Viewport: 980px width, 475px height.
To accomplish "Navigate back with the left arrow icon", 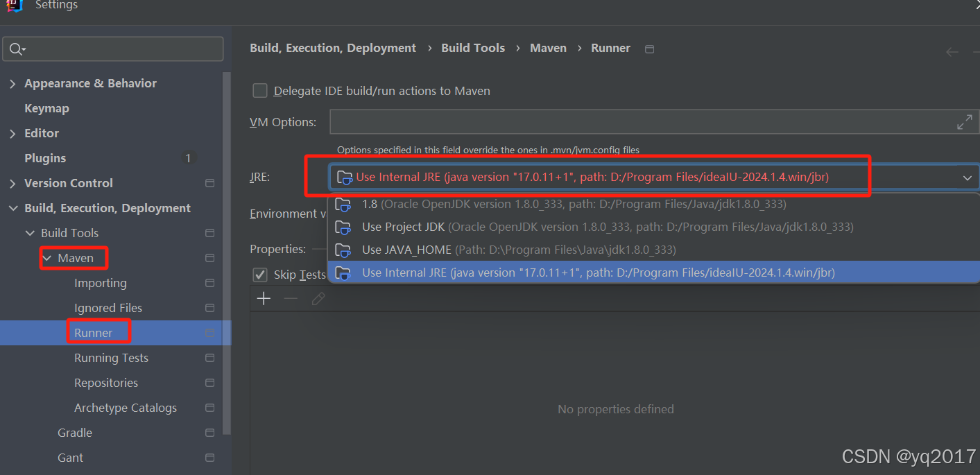I will click(952, 51).
